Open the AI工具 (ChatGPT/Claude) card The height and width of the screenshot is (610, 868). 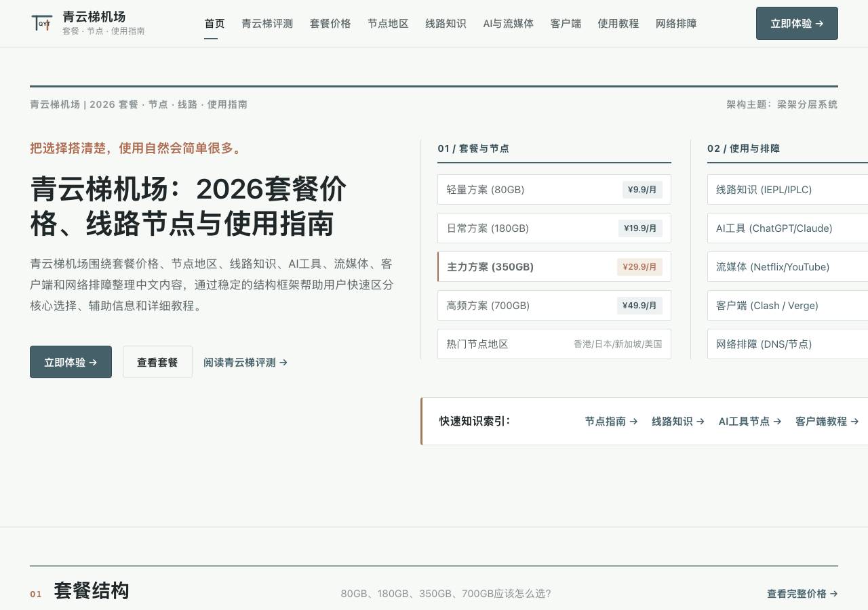pos(787,228)
